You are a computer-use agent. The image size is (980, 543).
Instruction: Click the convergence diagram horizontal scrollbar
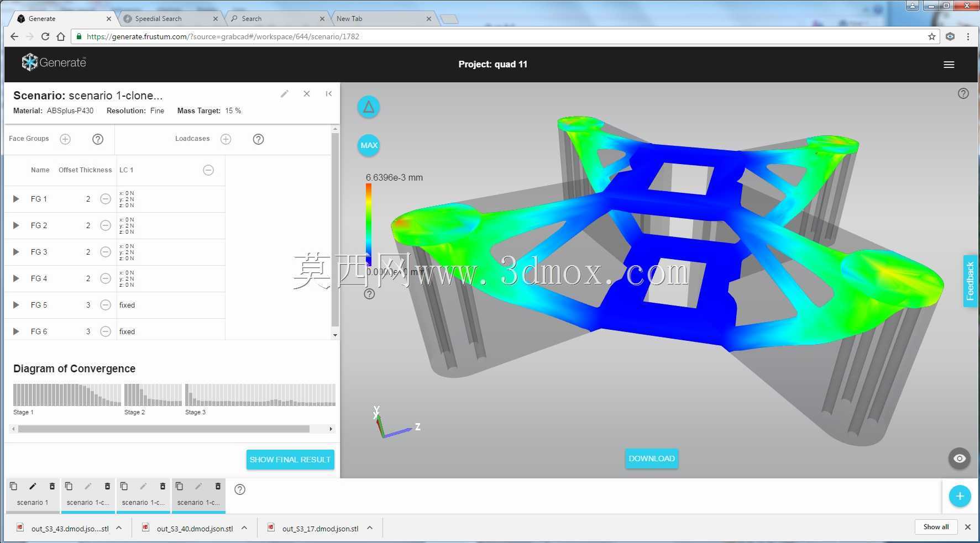coord(164,429)
